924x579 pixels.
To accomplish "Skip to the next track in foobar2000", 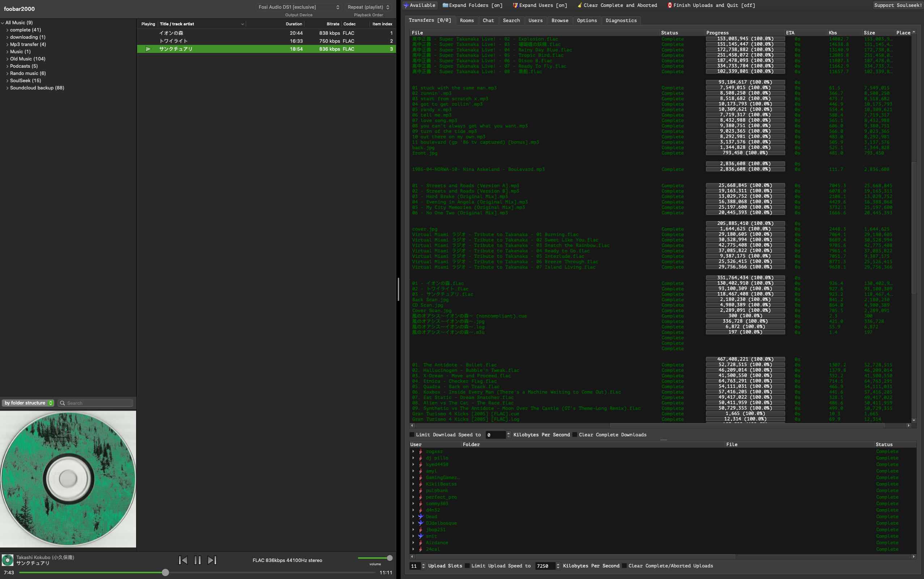I will (212, 560).
